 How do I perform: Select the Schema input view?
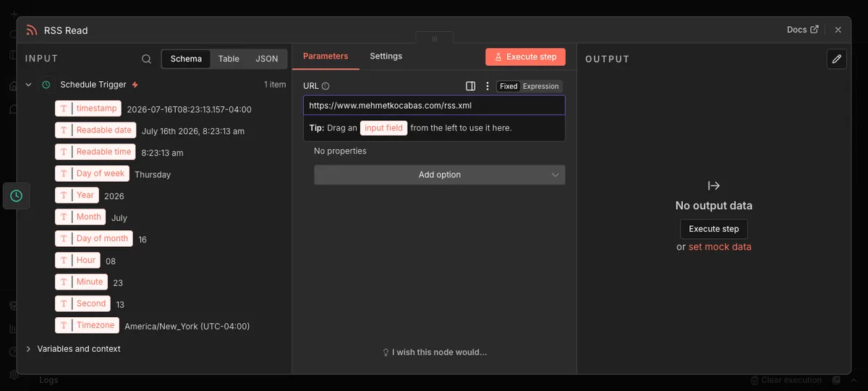point(186,59)
